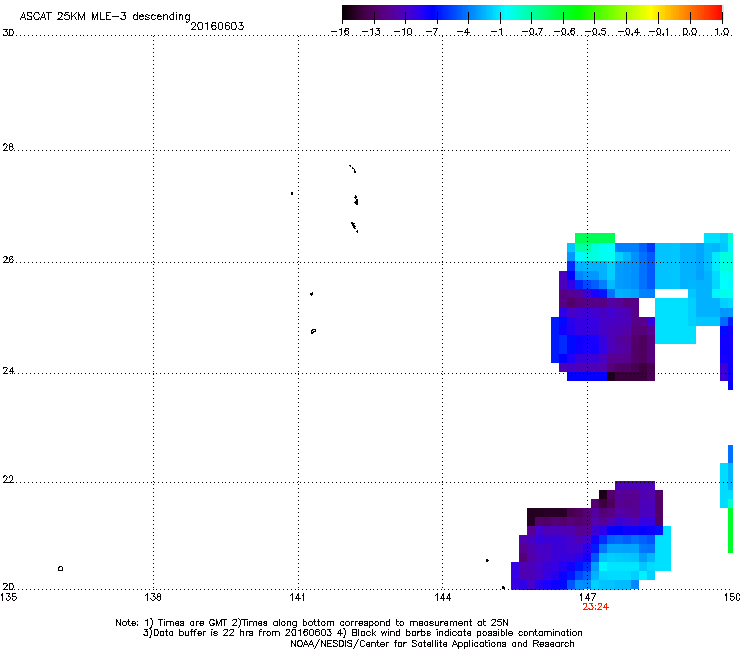Click the latitude label '20'

8,587
